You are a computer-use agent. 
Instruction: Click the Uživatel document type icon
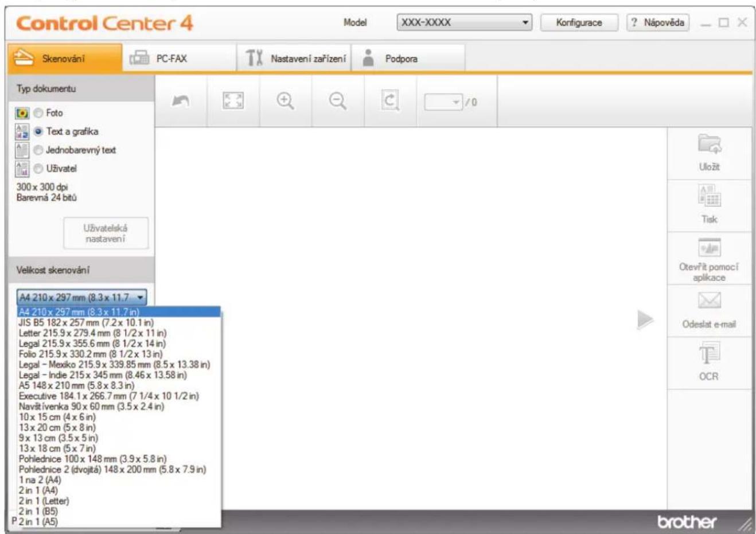[x=22, y=169]
